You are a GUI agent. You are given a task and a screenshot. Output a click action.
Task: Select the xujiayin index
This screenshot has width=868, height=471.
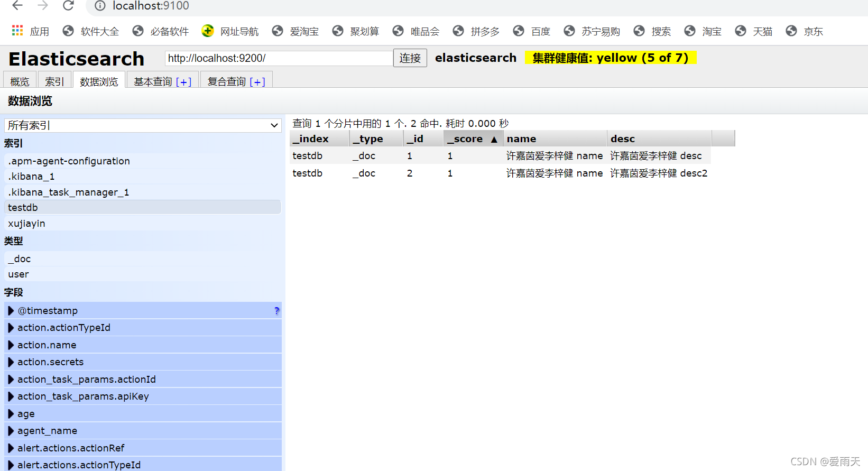pyautogui.click(x=143, y=223)
